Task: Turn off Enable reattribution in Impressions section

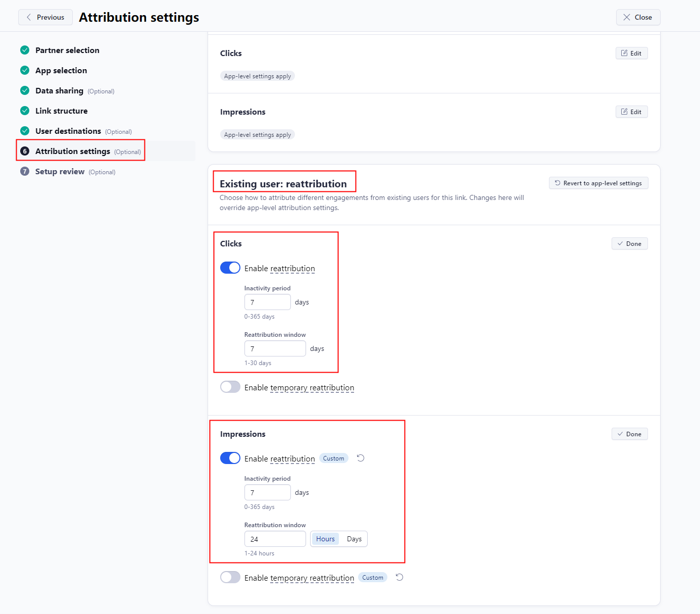Action: (230, 458)
